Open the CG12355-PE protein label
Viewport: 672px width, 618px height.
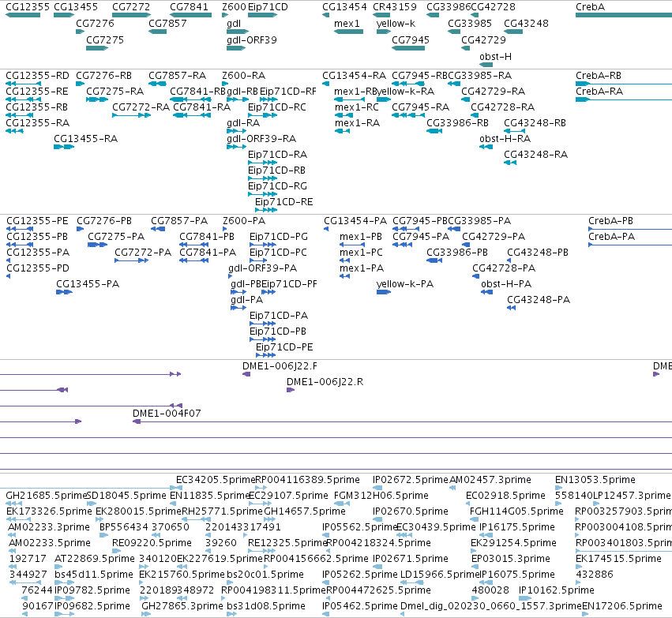click(37, 221)
